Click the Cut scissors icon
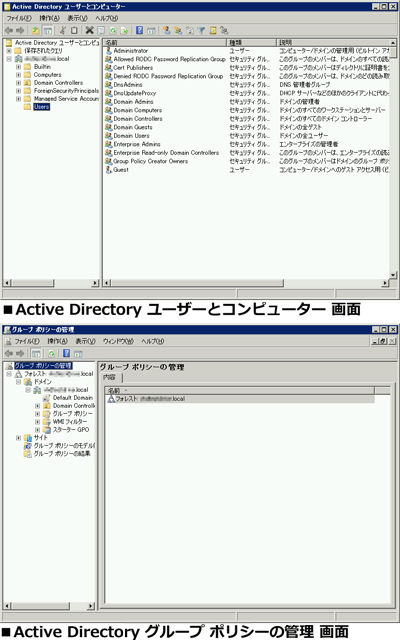400x640 pixels. tap(62, 30)
